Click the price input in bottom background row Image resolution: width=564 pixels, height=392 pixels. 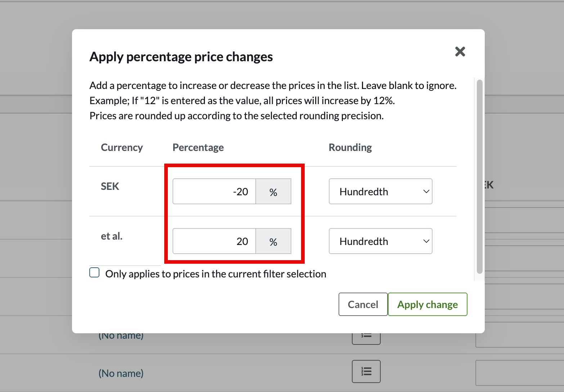coord(519,373)
